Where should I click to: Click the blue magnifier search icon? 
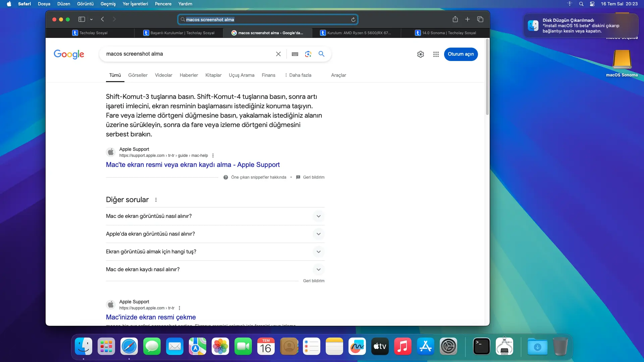click(x=321, y=54)
